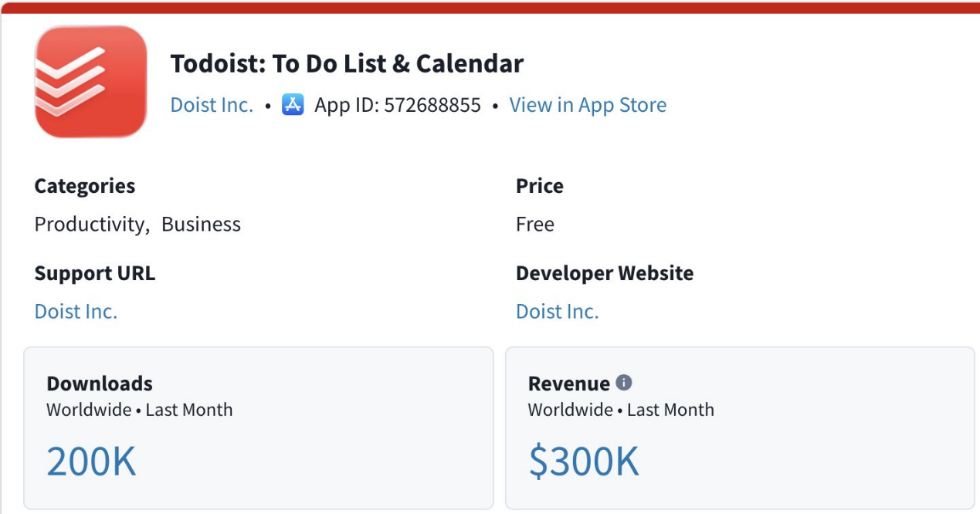Click the Price section label

[539, 186]
